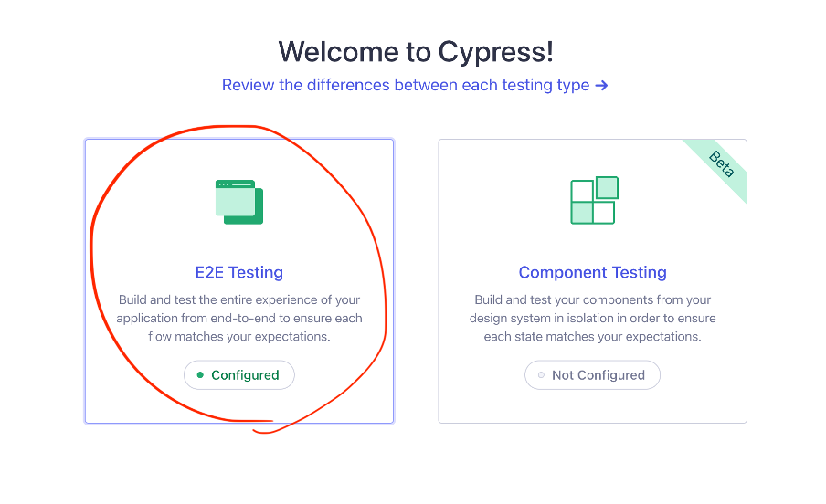Viewport: 826px width, 504px height.
Task: Click the E2E Testing description paragraph
Action: [239, 318]
